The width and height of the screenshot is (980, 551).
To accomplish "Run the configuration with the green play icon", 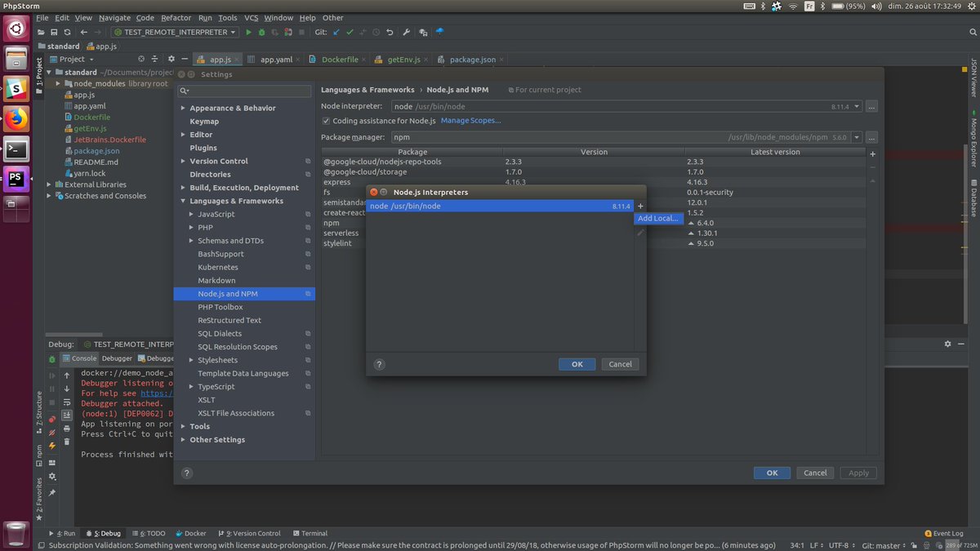I will (248, 32).
